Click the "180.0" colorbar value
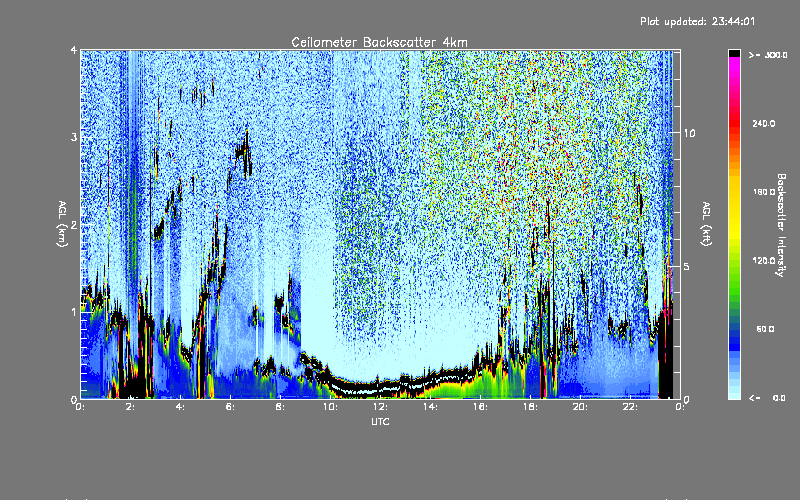The image size is (800, 500). click(764, 192)
